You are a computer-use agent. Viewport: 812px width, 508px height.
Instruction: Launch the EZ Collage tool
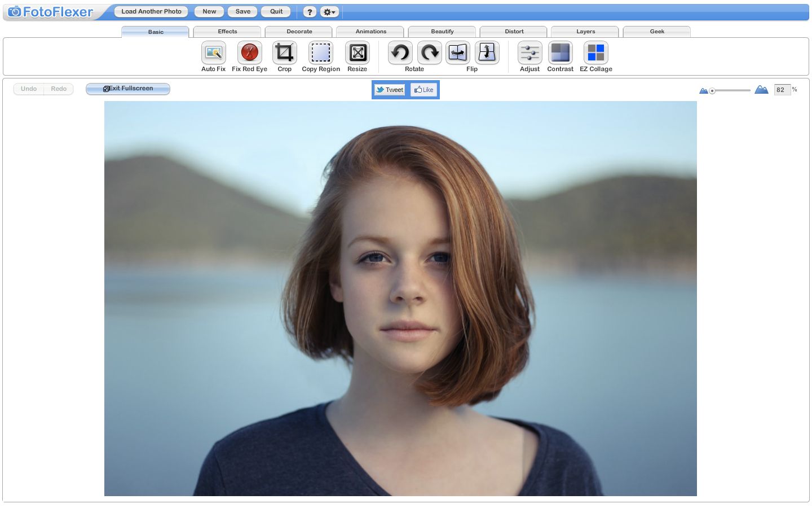point(596,53)
